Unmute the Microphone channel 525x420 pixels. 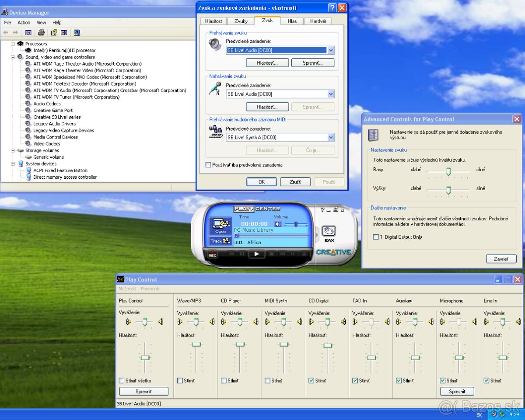[443, 381]
